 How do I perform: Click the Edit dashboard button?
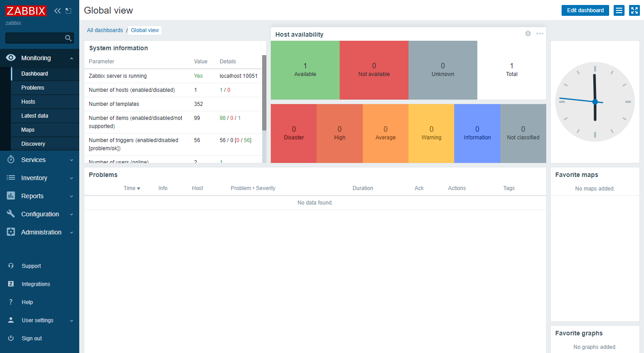585,10
